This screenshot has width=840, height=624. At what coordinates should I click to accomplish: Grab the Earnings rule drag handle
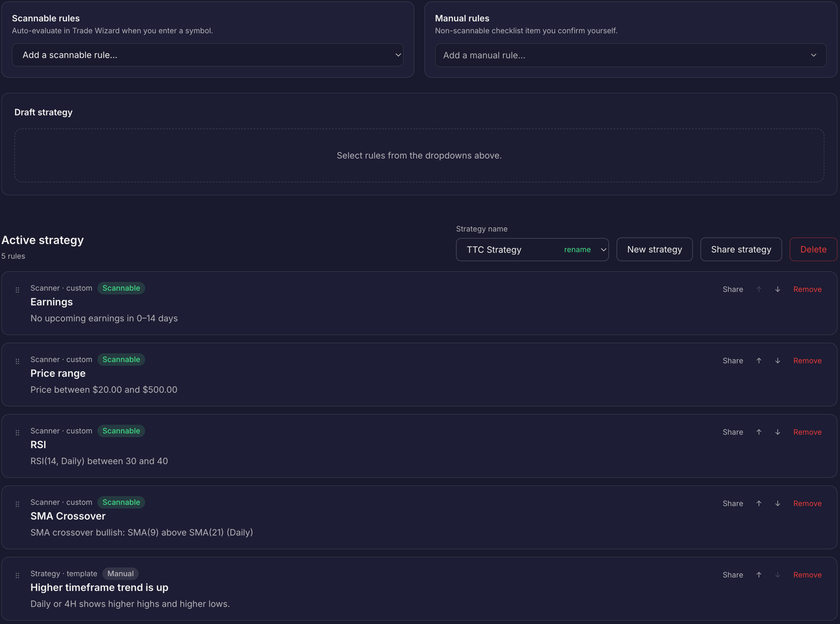click(x=17, y=290)
